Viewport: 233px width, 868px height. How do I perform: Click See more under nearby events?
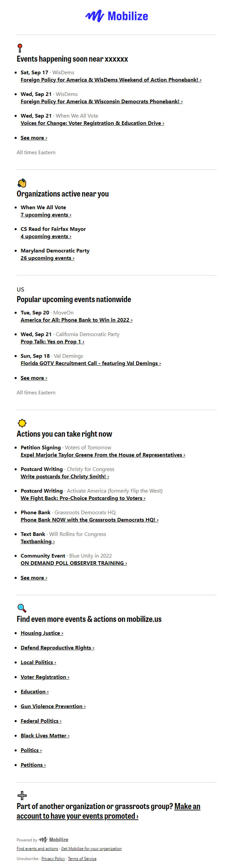tap(34, 138)
